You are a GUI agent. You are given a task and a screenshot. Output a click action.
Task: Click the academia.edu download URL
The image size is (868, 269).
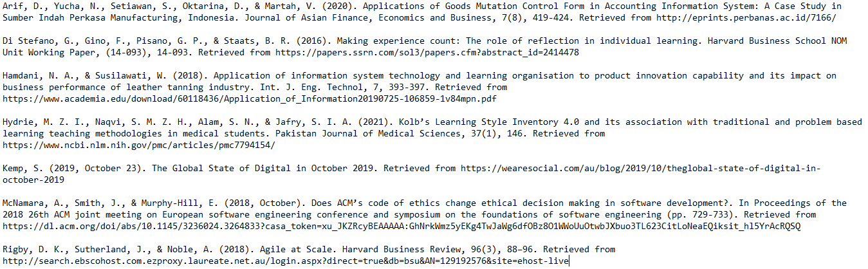click(x=250, y=98)
